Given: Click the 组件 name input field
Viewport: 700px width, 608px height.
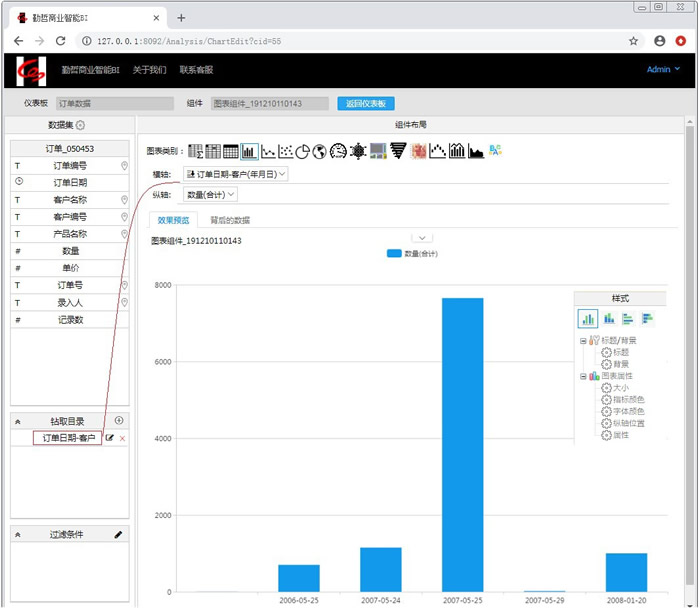Looking at the screenshot, I should coord(270,103).
